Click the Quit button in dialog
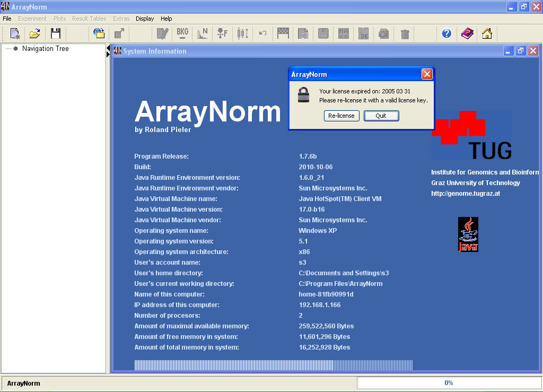 click(381, 116)
